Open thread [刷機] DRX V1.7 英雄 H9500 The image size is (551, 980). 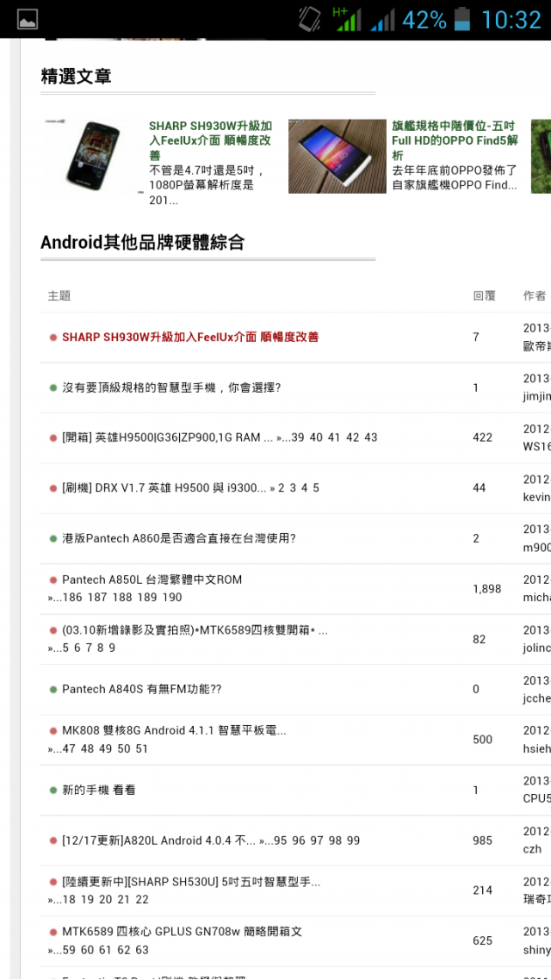pyautogui.click(x=164, y=487)
